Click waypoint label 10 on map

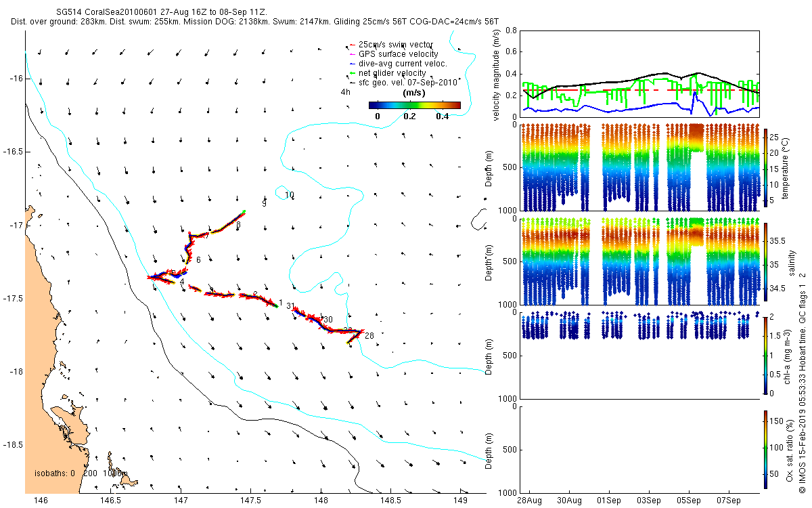point(290,195)
